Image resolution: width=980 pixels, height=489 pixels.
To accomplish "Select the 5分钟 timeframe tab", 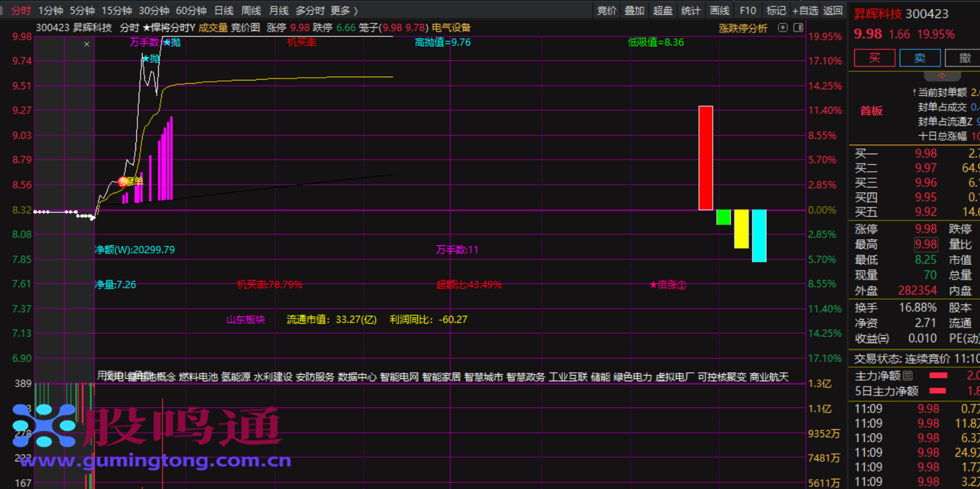I will point(82,10).
